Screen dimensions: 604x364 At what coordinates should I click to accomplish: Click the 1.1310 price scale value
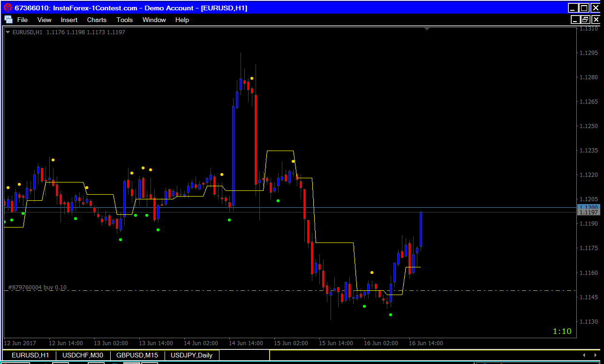[x=589, y=29]
